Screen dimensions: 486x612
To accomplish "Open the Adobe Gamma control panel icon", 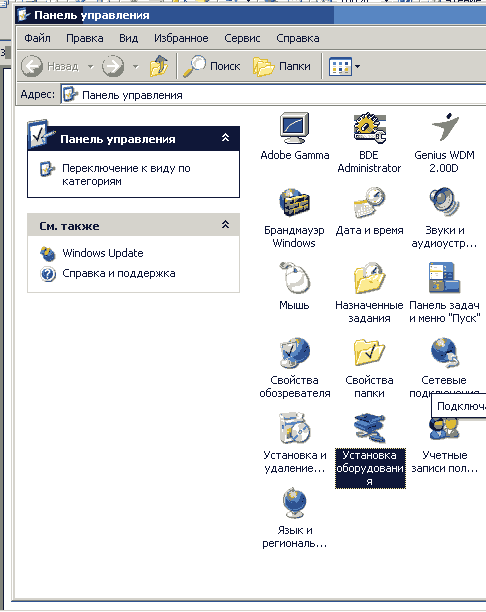I will (295, 137).
